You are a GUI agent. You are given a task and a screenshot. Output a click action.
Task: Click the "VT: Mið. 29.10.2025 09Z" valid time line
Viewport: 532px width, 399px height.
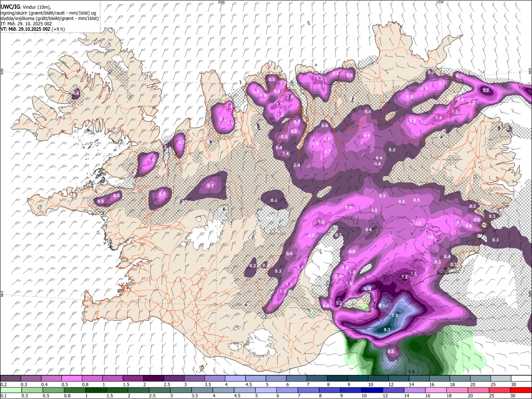[33, 29]
